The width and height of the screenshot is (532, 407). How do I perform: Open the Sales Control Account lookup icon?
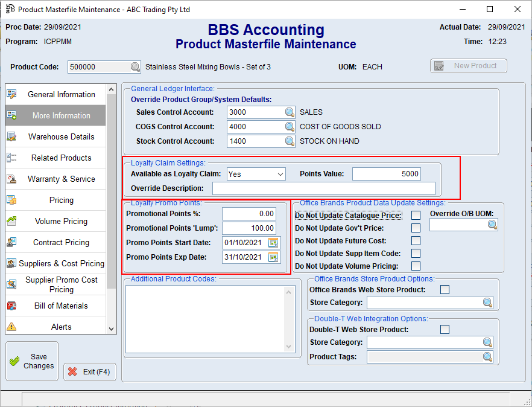point(290,112)
